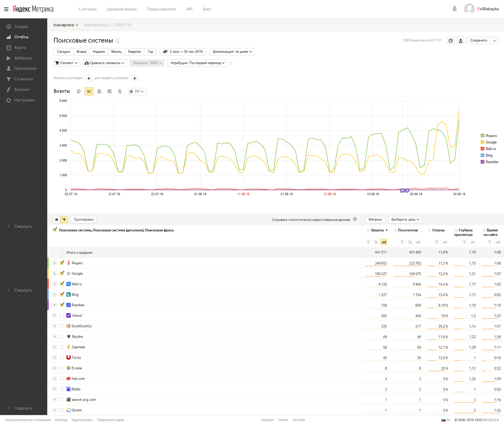Open table settings gear icon
504x425 pixels.
click(x=355, y=219)
